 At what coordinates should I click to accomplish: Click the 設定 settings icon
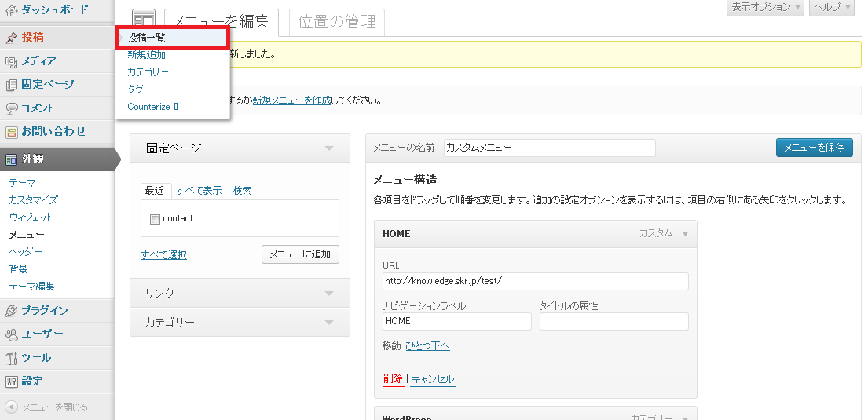point(11,382)
